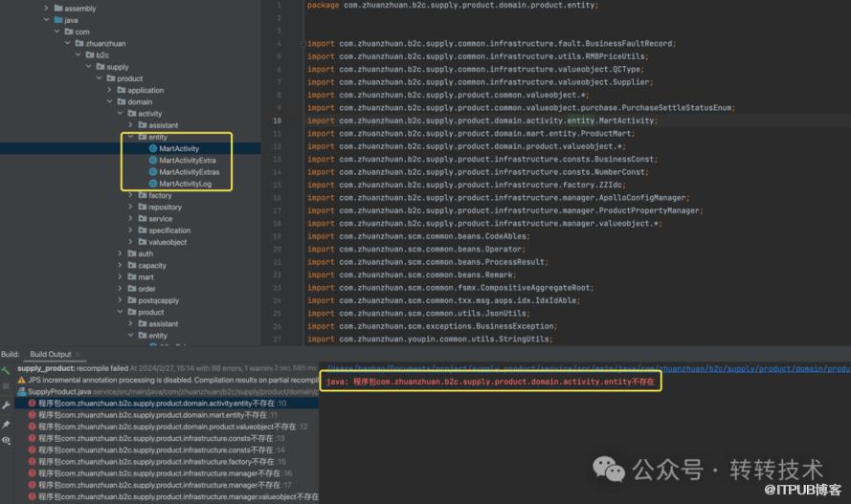This screenshot has width=851, height=504.
Task: Collapse the activity package arrow
Action: [x=121, y=113]
